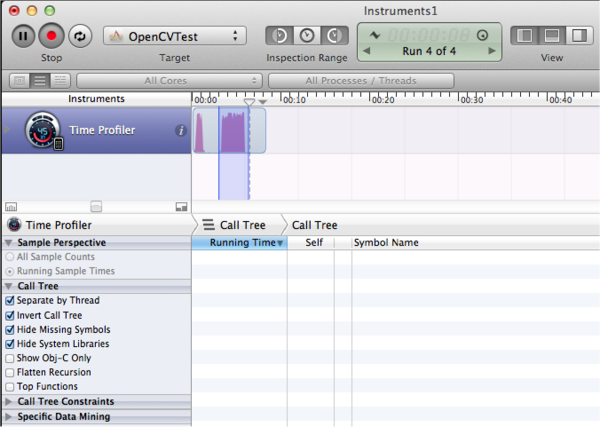Click the Time Profiler detail header icon
Image resolution: width=600 pixels, height=427 pixels.
point(14,225)
